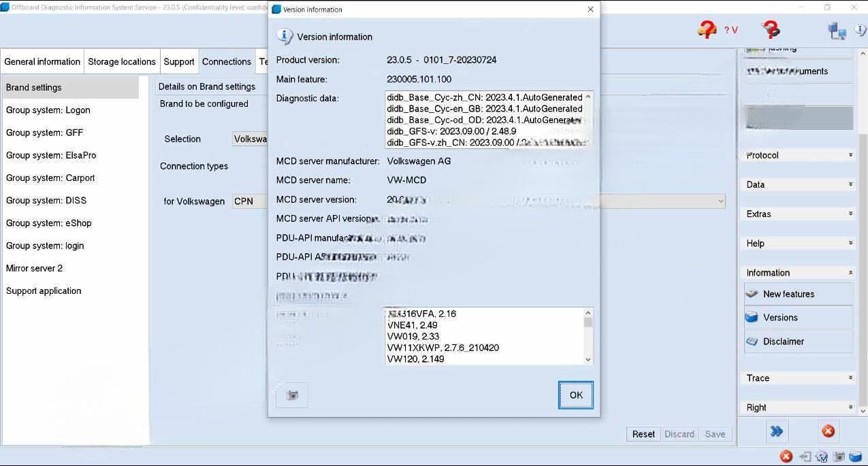Click the grey screenshot icon in status bar

coord(839,456)
